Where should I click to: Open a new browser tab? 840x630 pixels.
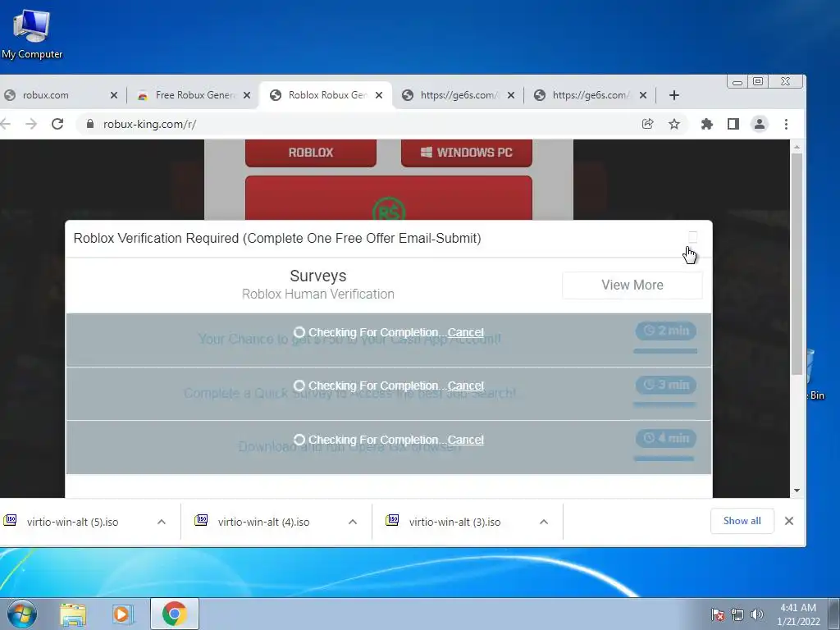tap(674, 95)
